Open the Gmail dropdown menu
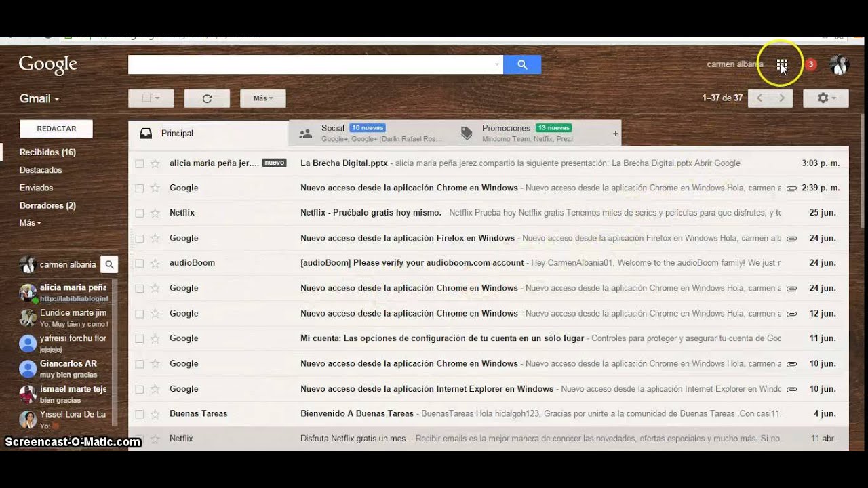Viewport: 868px width, 488px height. point(39,98)
